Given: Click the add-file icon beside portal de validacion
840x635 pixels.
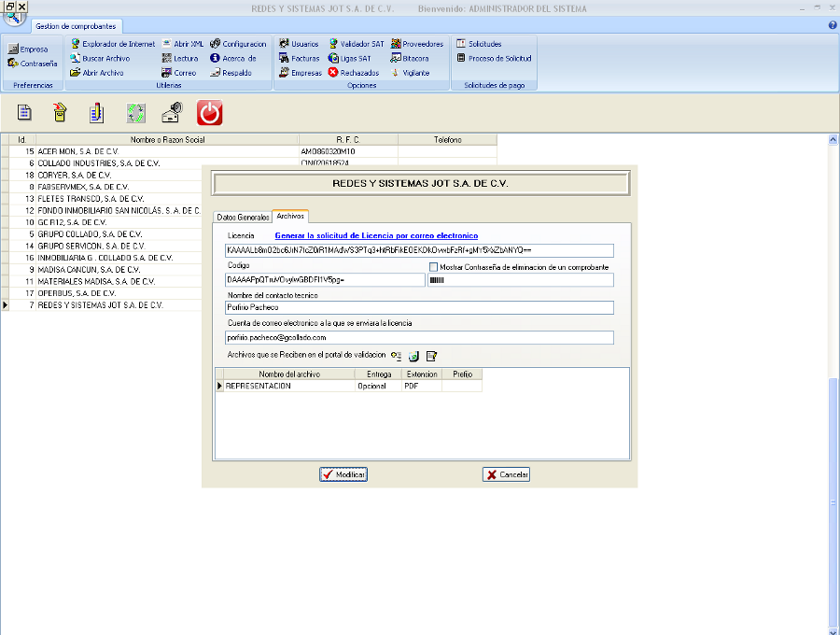Looking at the screenshot, I should (x=397, y=356).
